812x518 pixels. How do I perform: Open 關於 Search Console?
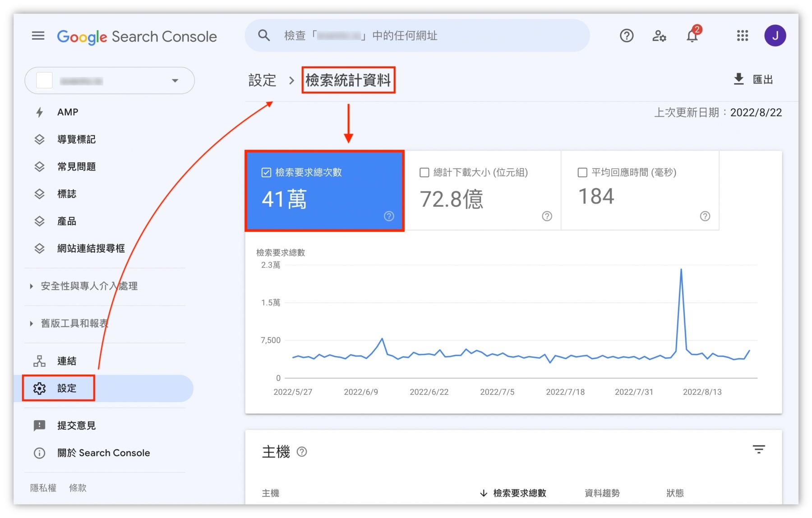tap(103, 453)
